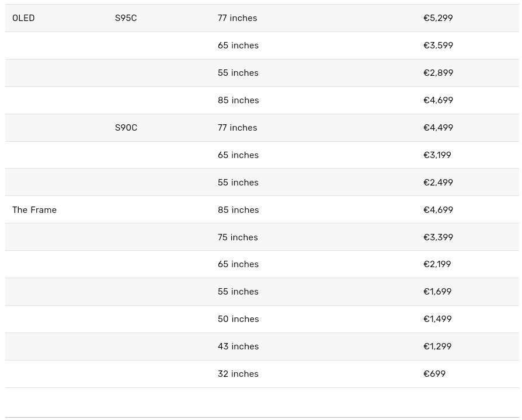
Task: Click the €3,399 price cell
Action: click(x=438, y=237)
